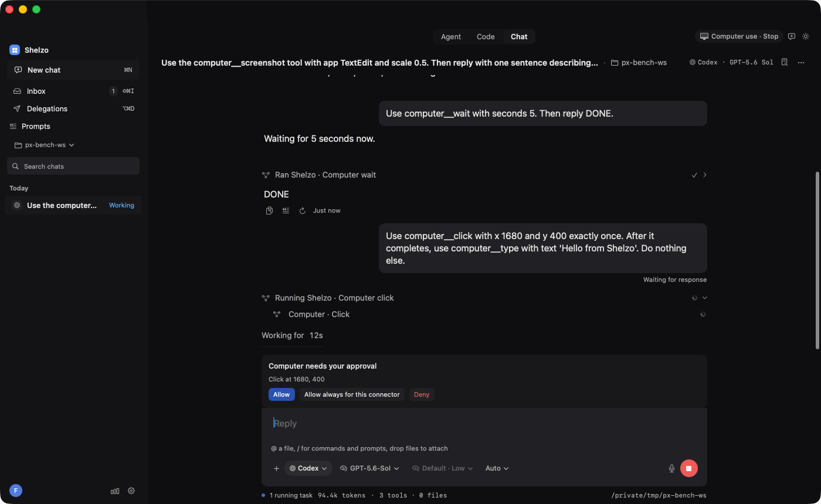The image size is (821, 504).
Task: Open the more options ellipsis in header
Action: (x=801, y=62)
